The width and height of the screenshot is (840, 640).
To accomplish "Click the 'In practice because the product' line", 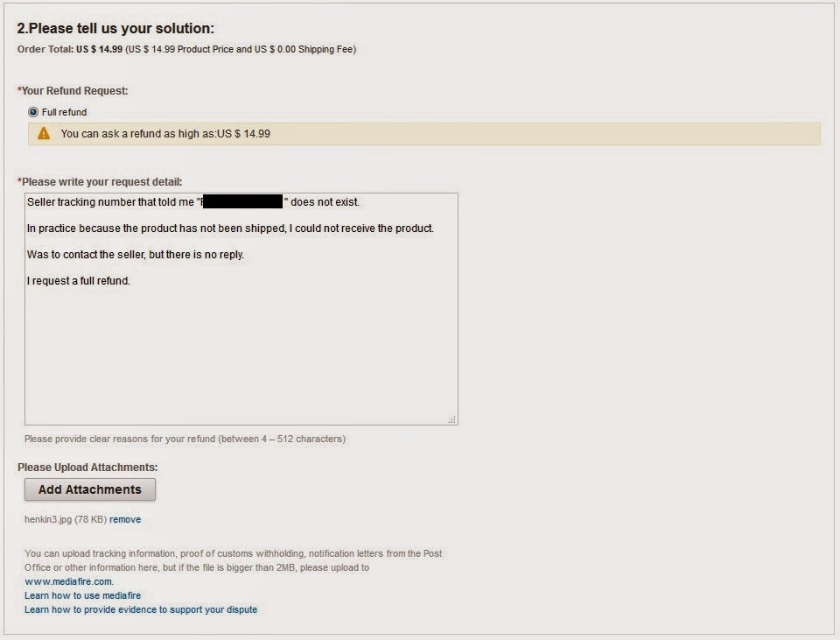I will pos(230,229).
